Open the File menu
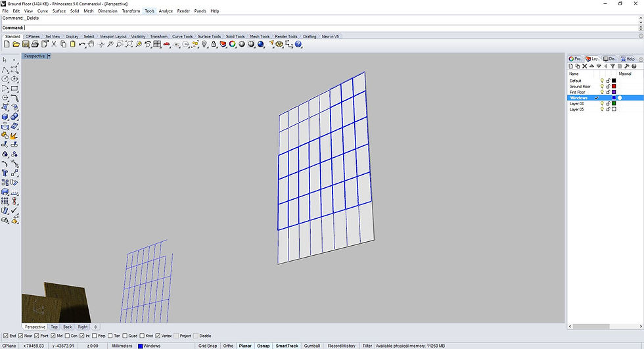Screen dimensions: 644x349 point(5,11)
